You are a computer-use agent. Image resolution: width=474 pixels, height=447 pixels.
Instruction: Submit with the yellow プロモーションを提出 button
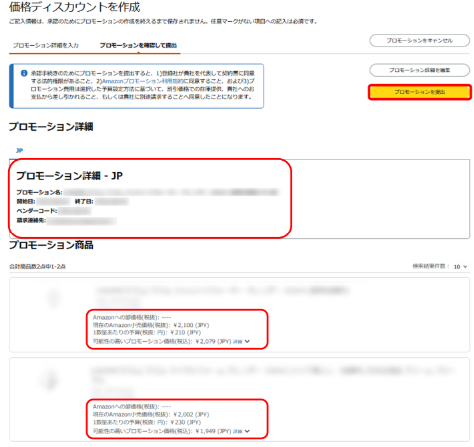(420, 92)
